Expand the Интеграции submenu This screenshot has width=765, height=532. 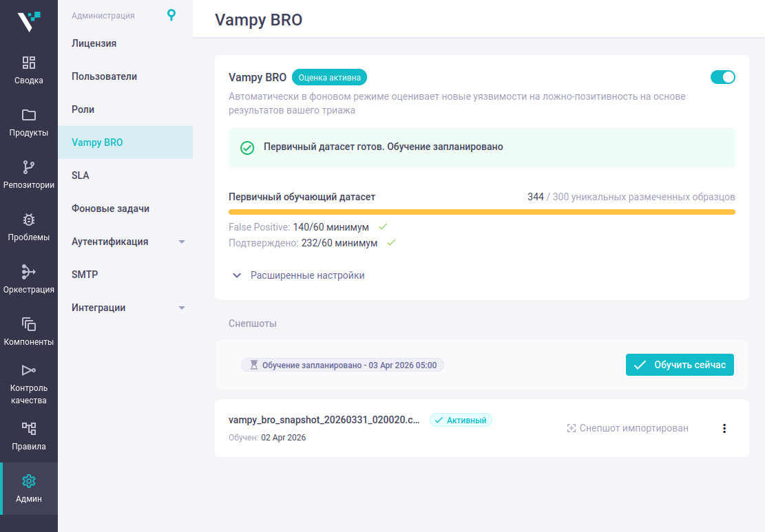click(182, 308)
